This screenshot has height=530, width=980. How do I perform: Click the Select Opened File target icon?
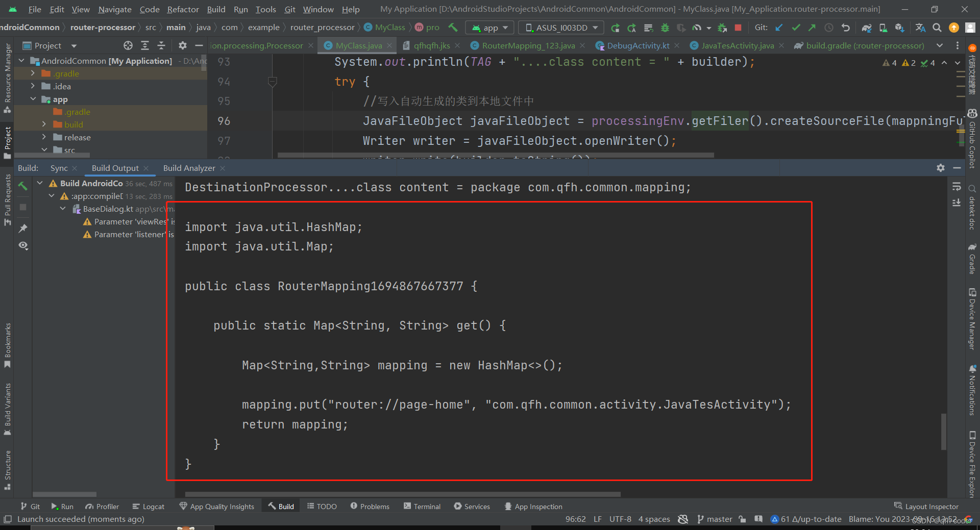(x=128, y=45)
